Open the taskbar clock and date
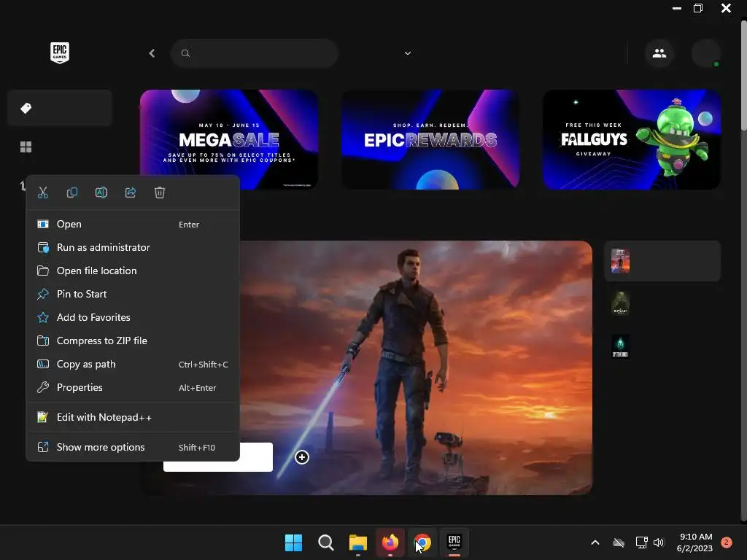Viewport: 747px width, 560px height. click(694, 542)
